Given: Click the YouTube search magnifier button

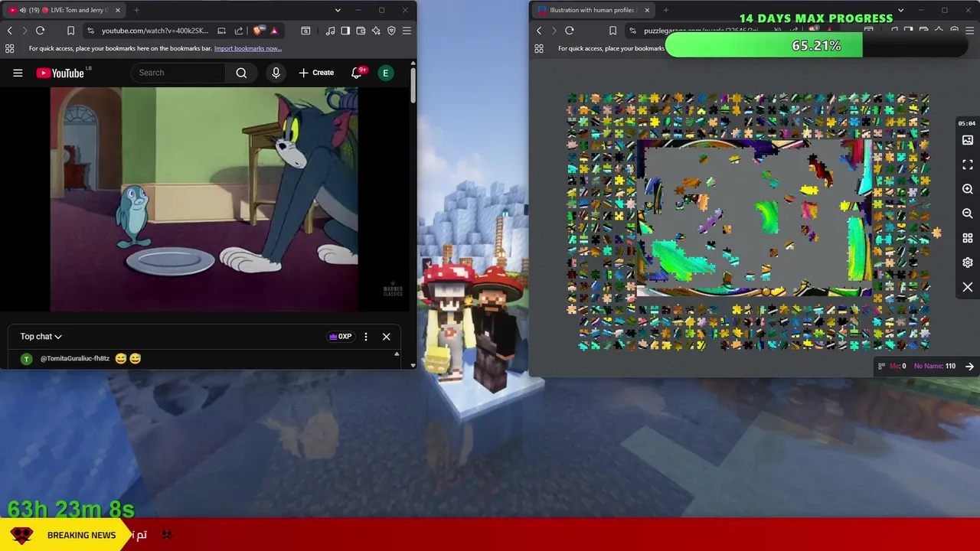Looking at the screenshot, I should pyautogui.click(x=241, y=73).
